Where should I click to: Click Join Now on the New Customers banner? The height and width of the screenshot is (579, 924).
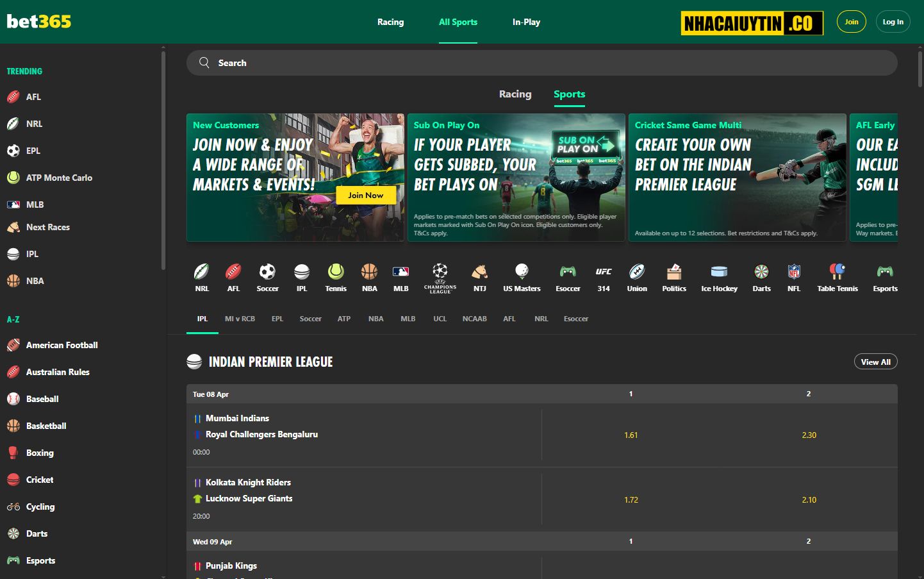(x=365, y=195)
